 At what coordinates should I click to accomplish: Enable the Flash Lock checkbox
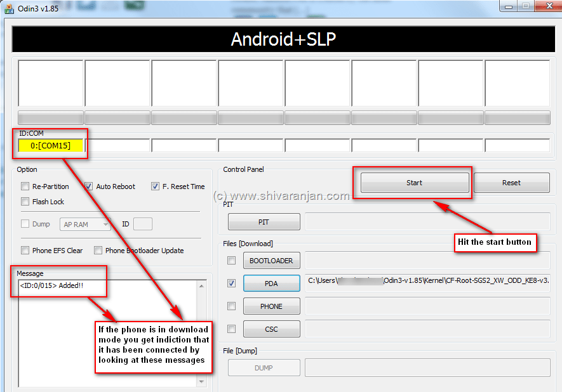coord(25,202)
